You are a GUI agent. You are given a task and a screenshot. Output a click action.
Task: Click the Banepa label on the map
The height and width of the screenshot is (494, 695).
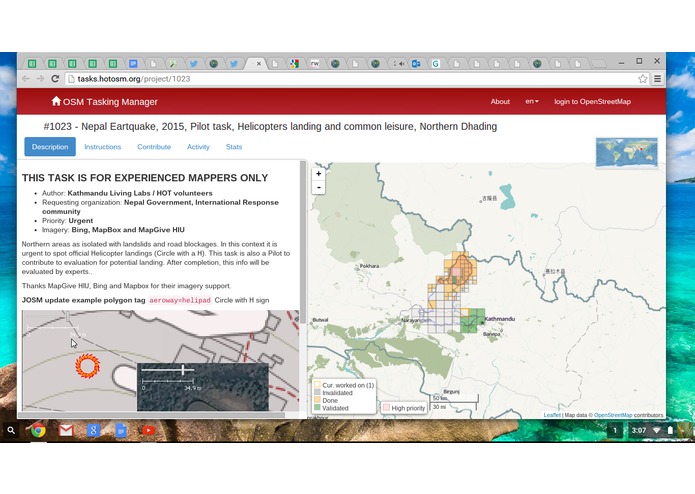491,334
